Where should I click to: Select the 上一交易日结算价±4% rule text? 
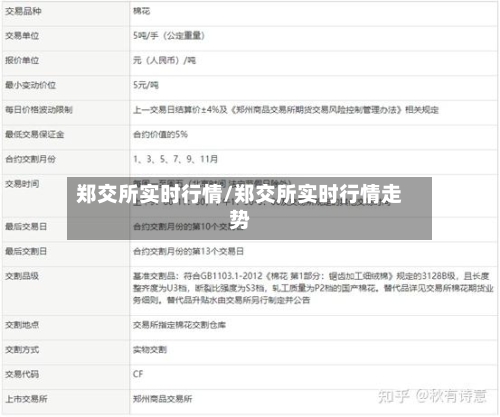tap(286, 110)
